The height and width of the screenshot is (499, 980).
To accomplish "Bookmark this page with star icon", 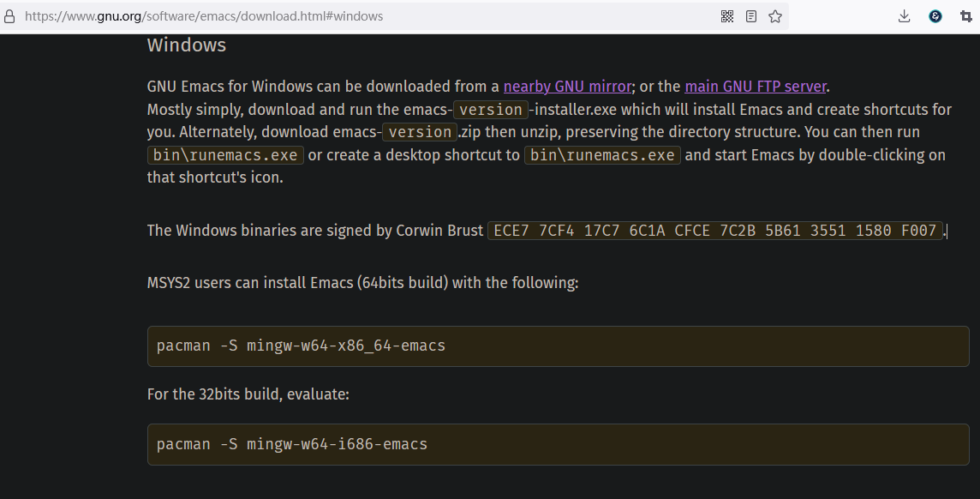I will [775, 16].
